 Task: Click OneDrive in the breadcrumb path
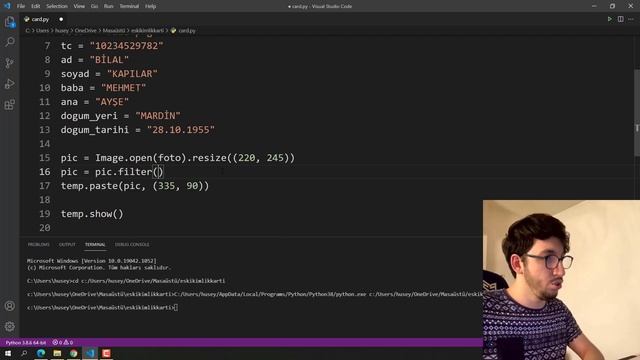pyautogui.click(x=85, y=31)
